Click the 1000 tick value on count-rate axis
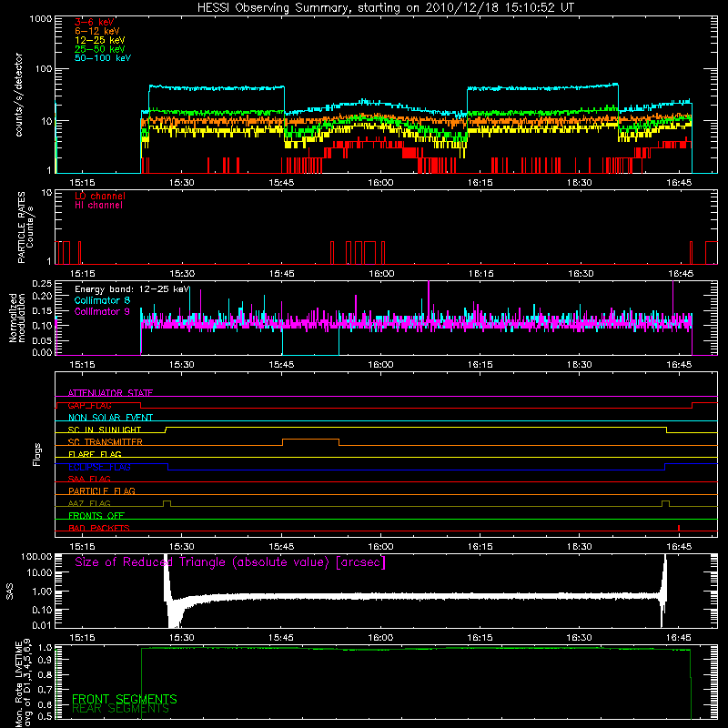This screenshot has height=728, width=728. click(x=41, y=19)
